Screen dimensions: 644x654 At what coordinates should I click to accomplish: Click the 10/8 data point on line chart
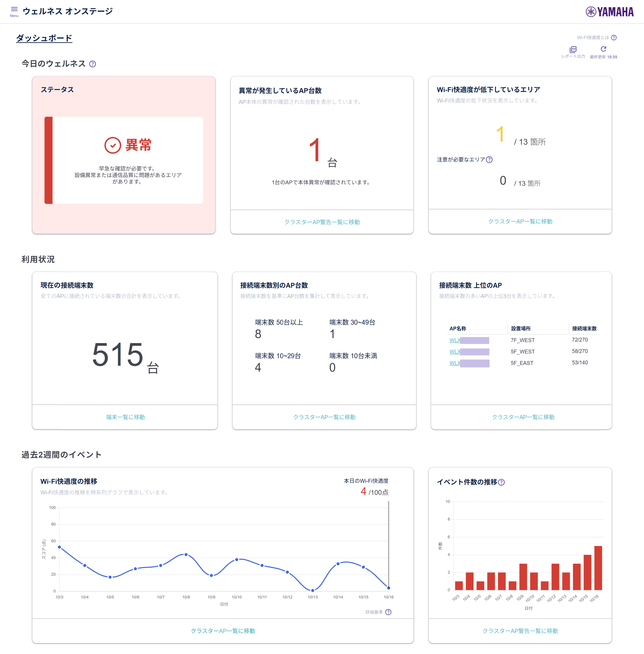click(186, 555)
